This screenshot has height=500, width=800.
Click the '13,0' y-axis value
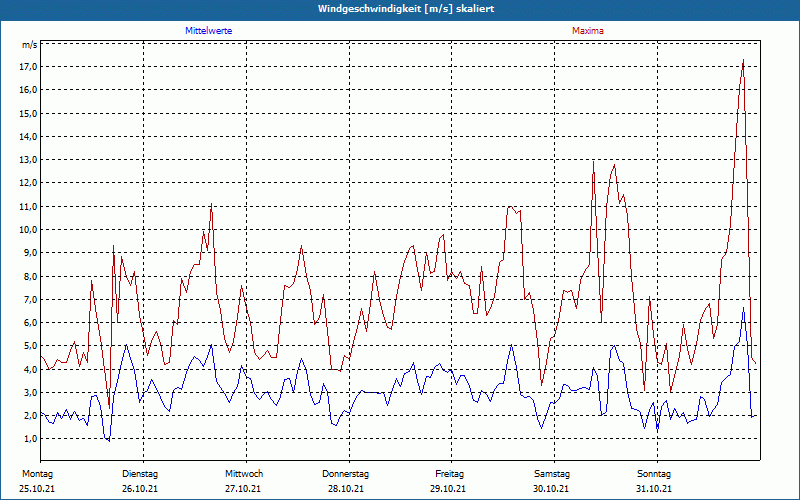[28, 160]
